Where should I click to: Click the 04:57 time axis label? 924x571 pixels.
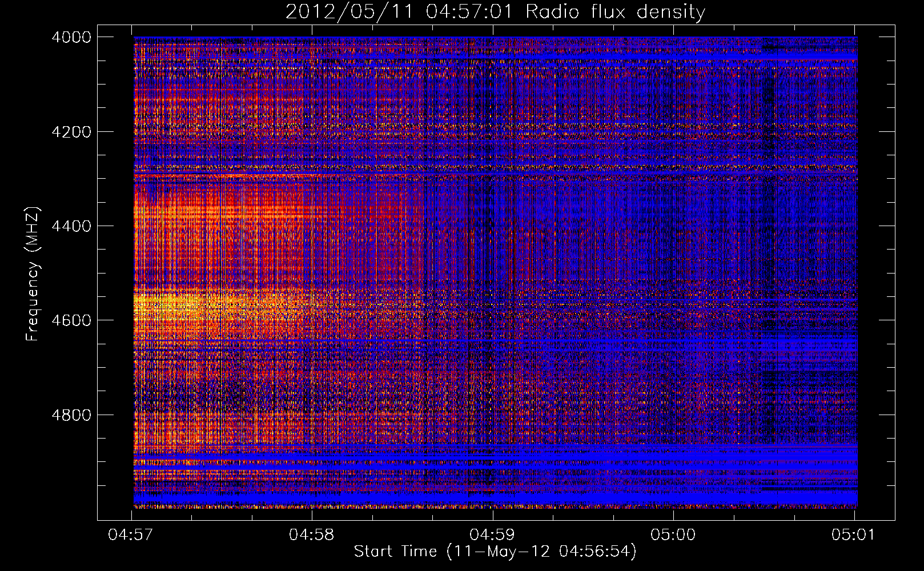131,534
